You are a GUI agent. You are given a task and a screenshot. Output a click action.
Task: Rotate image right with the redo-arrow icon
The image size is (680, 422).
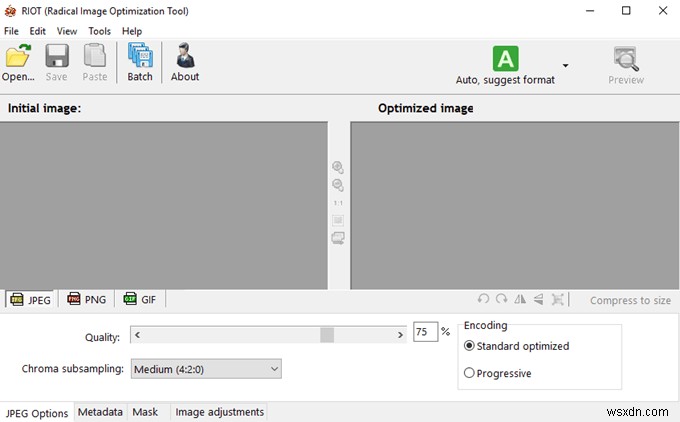[x=502, y=299]
